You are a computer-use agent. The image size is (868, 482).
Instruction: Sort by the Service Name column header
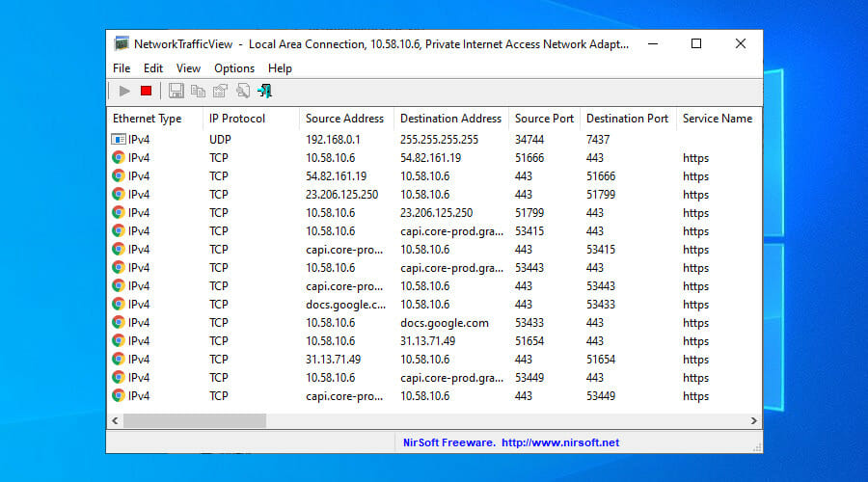(x=719, y=119)
